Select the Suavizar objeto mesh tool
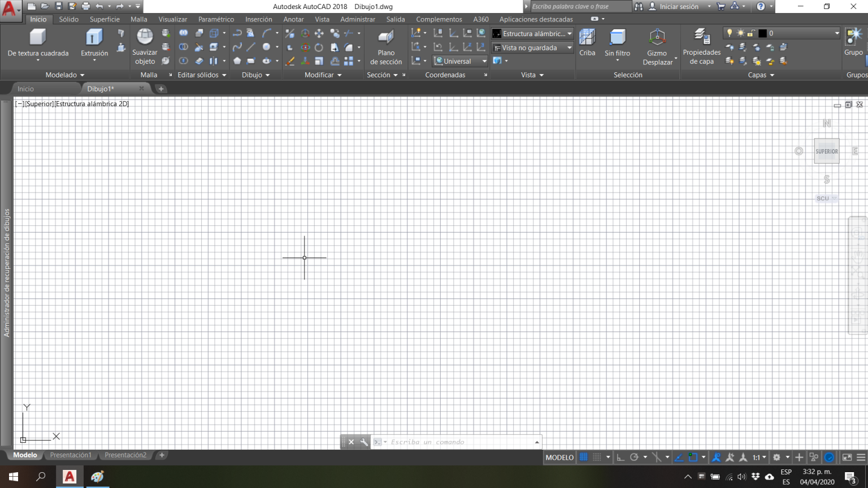 [145, 37]
